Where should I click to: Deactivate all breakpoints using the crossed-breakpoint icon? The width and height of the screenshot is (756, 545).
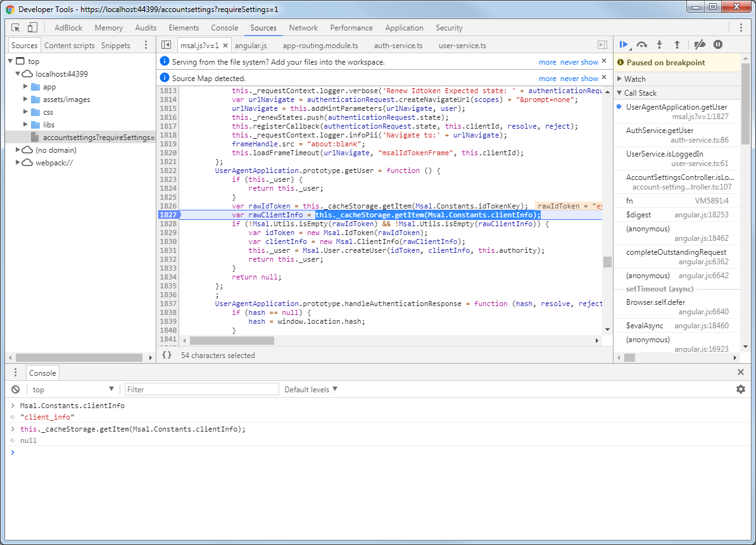coord(699,44)
